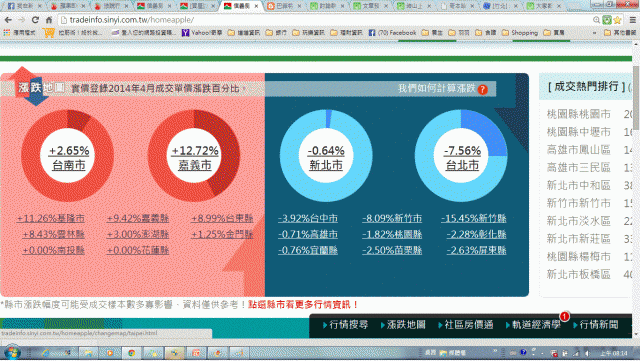This screenshot has width=640, height=361.
Task: Open the 行情搜尋 bottom menu item
Action: [x=346, y=325]
